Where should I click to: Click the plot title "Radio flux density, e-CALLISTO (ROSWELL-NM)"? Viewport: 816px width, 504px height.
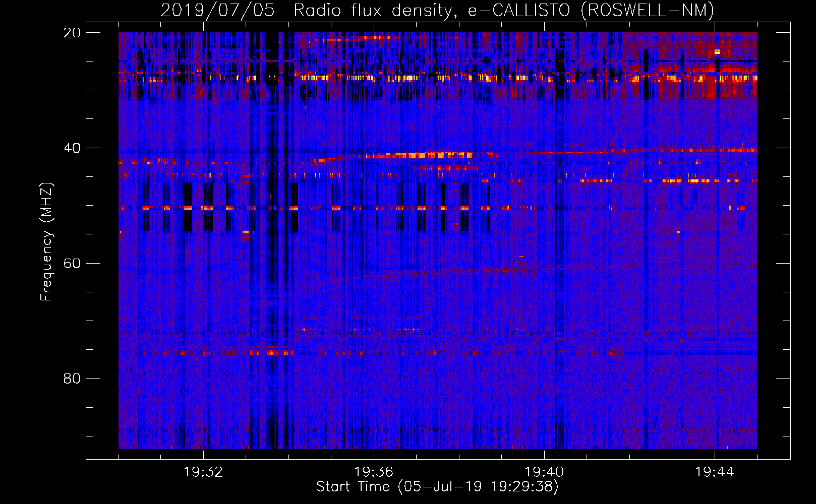(x=504, y=10)
